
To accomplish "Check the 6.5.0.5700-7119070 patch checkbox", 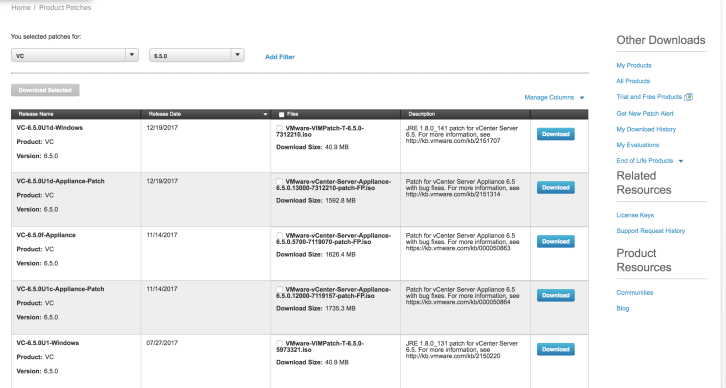I will [280, 236].
